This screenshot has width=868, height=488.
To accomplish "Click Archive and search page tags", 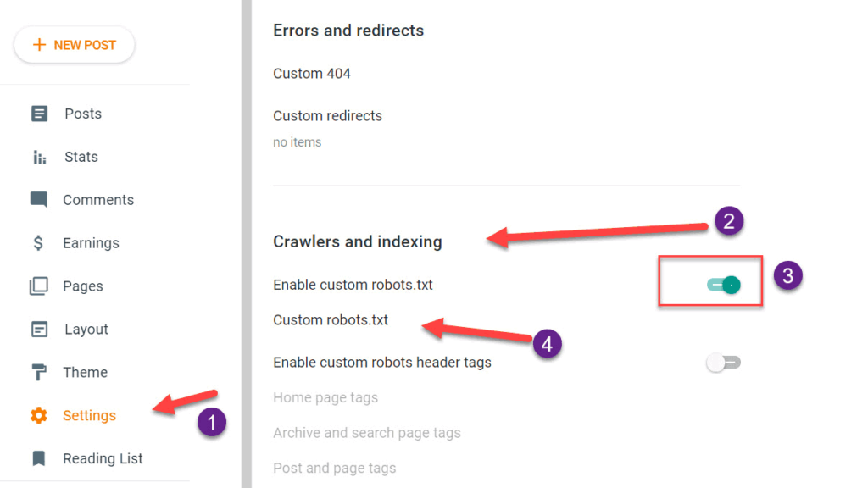I will coord(367,433).
